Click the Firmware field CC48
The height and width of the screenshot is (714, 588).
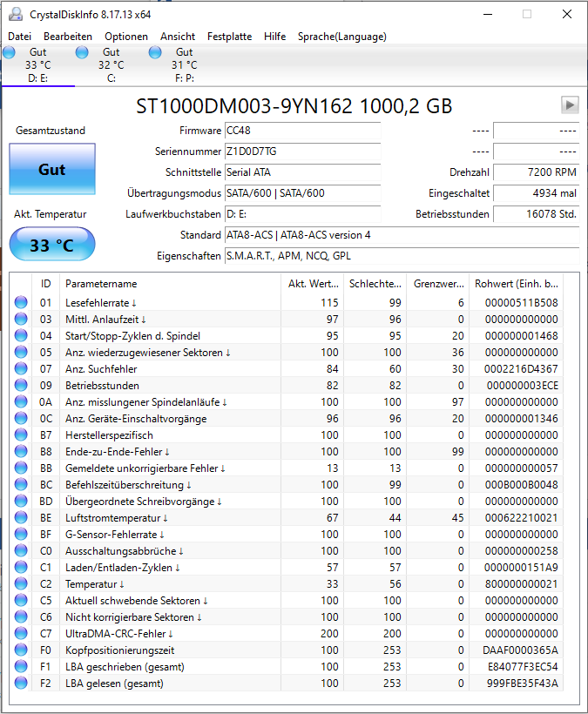[x=303, y=131]
